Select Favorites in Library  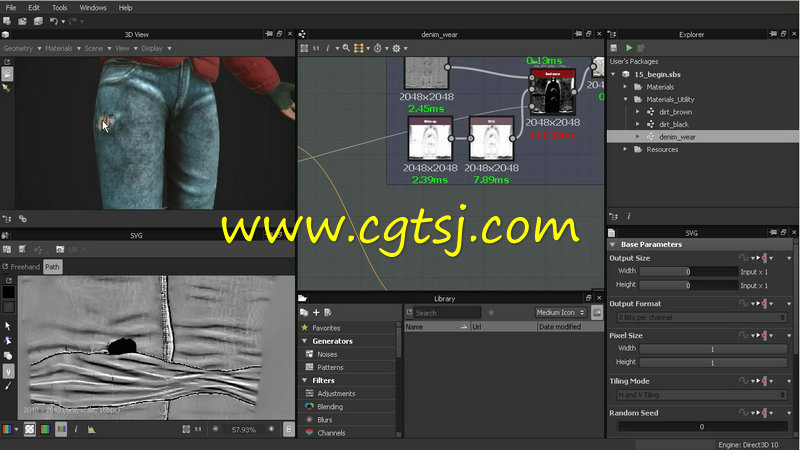[x=326, y=328]
